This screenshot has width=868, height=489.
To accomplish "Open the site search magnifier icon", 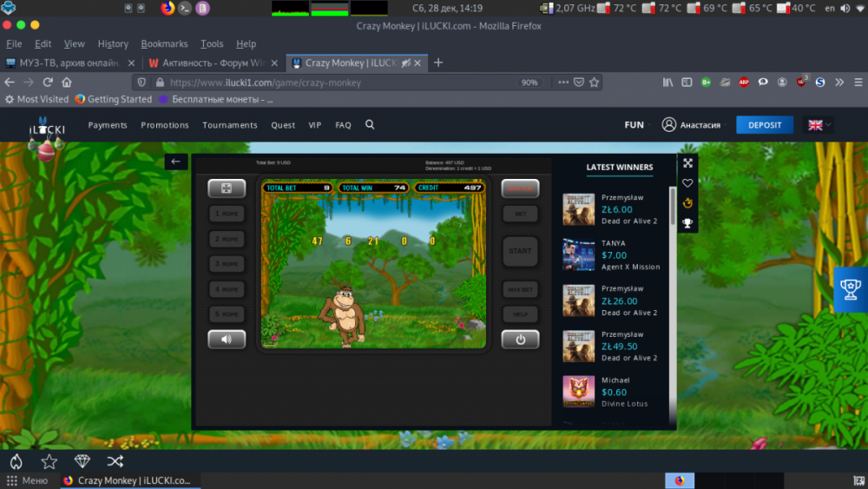I will 370,125.
